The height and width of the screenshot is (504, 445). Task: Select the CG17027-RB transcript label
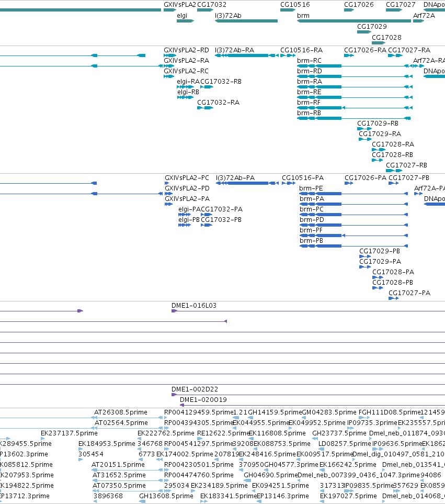pyautogui.click(x=406, y=165)
